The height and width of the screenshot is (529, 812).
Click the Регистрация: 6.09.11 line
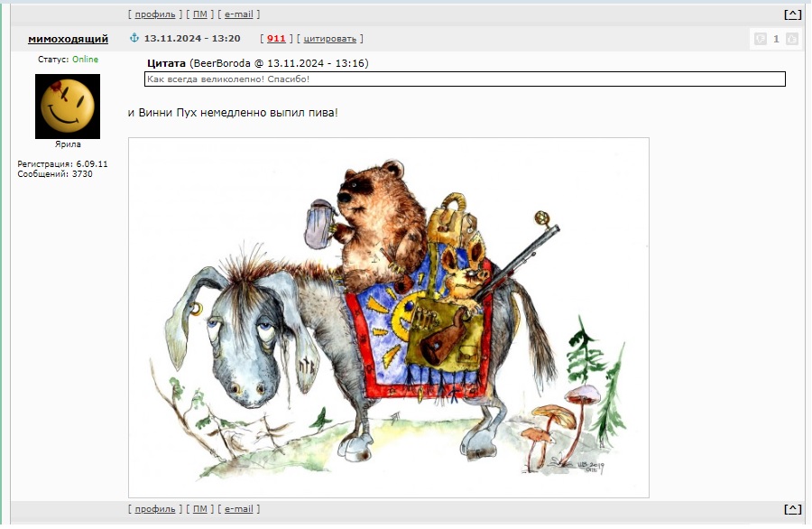pos(62,163)
